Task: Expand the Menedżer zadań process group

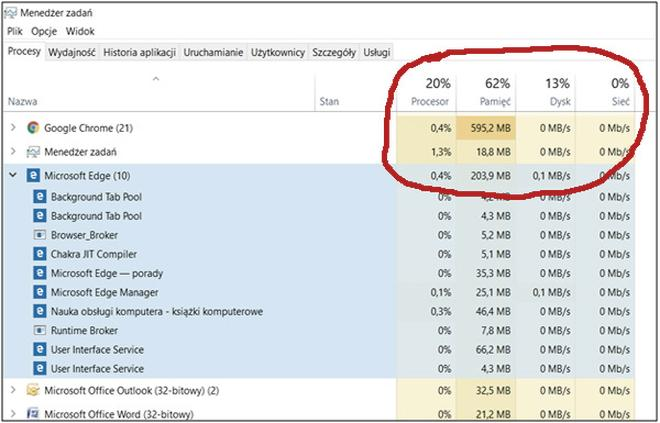Action: (13, 151)
